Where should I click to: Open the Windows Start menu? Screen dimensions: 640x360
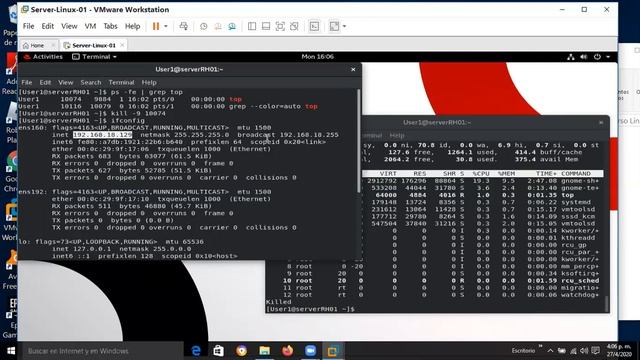click(11, 351)
